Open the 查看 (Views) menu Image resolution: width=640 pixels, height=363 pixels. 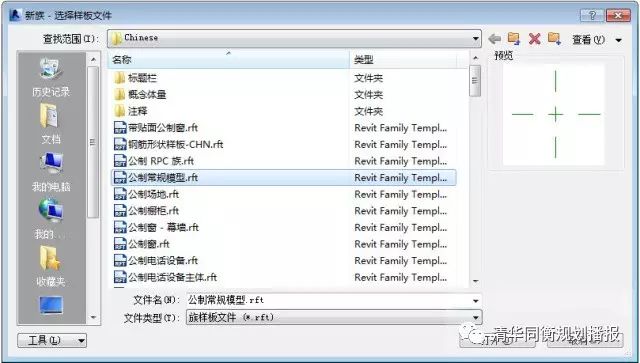pyautogui.click(x=588, y=40)
